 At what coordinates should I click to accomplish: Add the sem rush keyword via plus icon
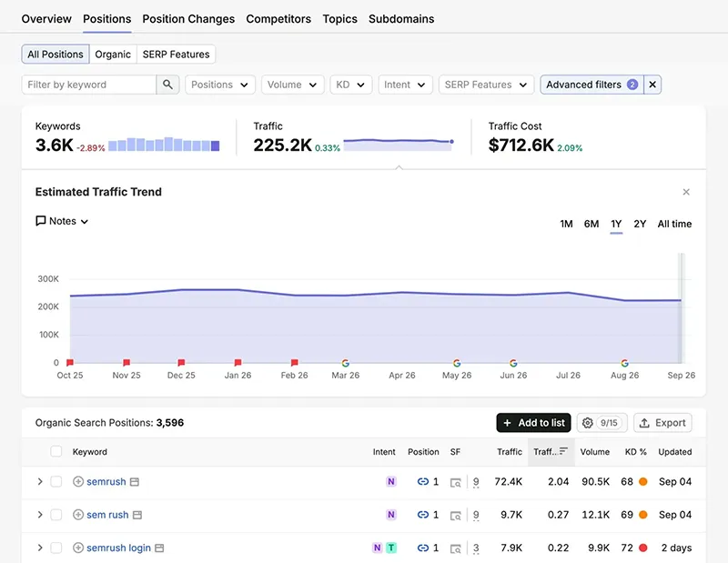[x=78, y=515]
